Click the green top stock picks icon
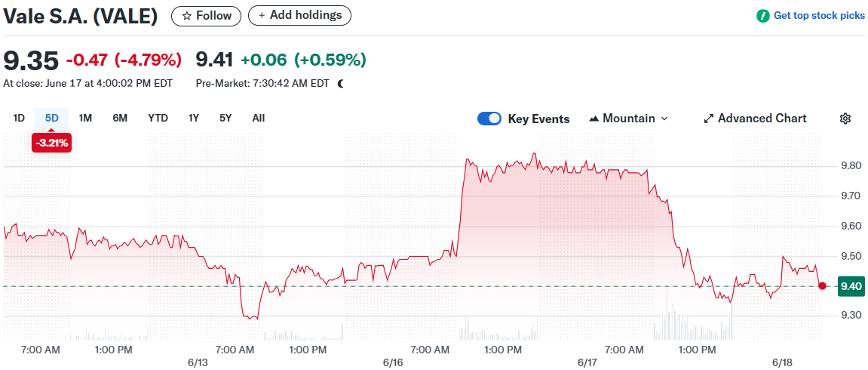This screenshot has height=370, width=868. click(763, 16)
